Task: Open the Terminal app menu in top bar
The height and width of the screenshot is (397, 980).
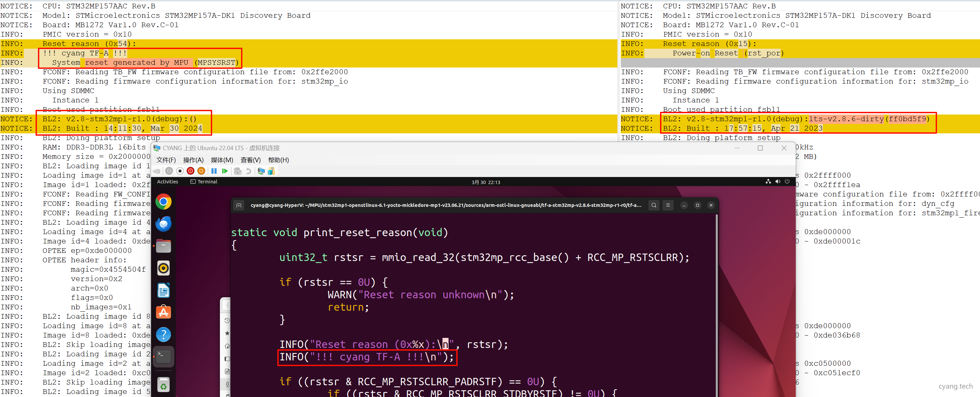Action: (204, 182)
